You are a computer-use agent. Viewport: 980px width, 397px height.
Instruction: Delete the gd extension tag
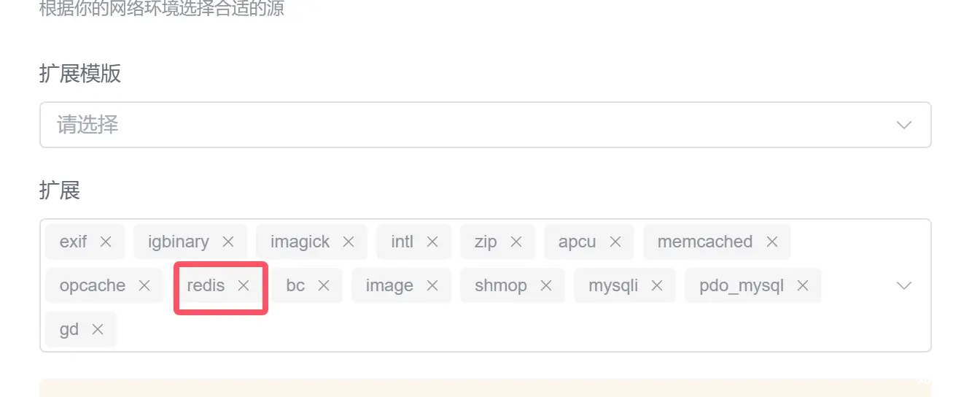tap(98, 329)
